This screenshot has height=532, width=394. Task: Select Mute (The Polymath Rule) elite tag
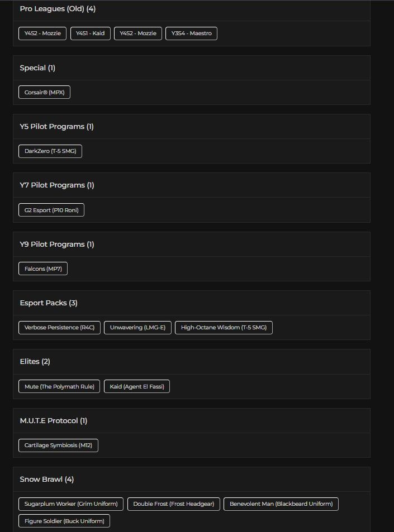[x=59, y=386]
